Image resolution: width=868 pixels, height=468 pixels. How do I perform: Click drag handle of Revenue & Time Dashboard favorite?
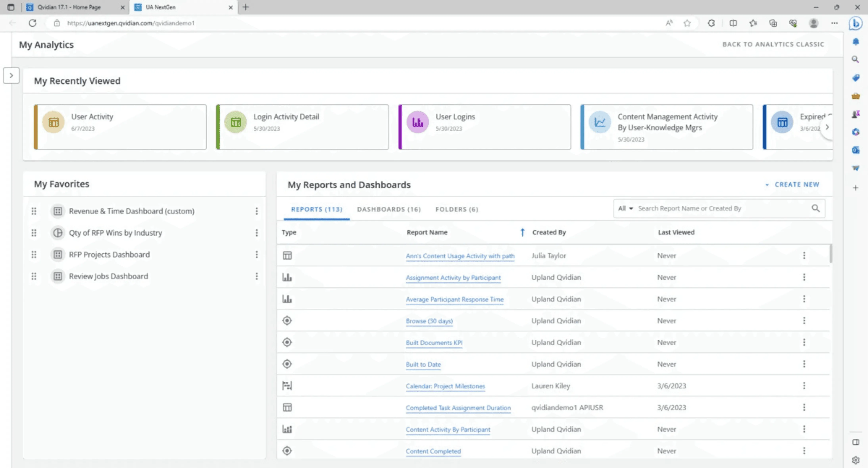pos(34,211)
